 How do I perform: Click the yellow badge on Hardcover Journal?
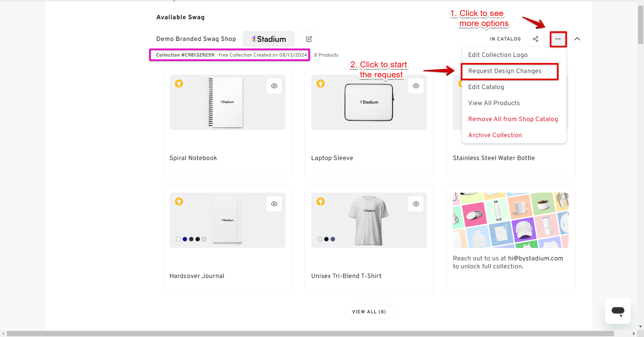coord(179,201)
